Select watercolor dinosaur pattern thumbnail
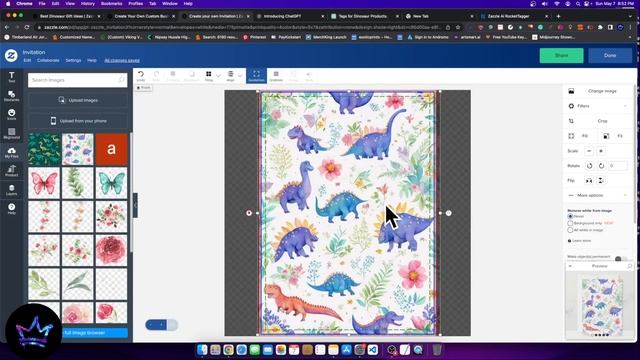 78,149
